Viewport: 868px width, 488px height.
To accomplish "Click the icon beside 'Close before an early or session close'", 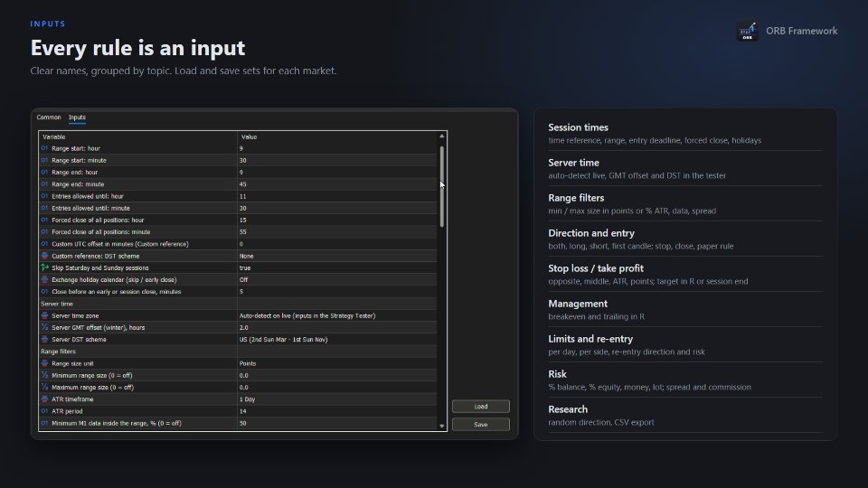I will [44, 292].
